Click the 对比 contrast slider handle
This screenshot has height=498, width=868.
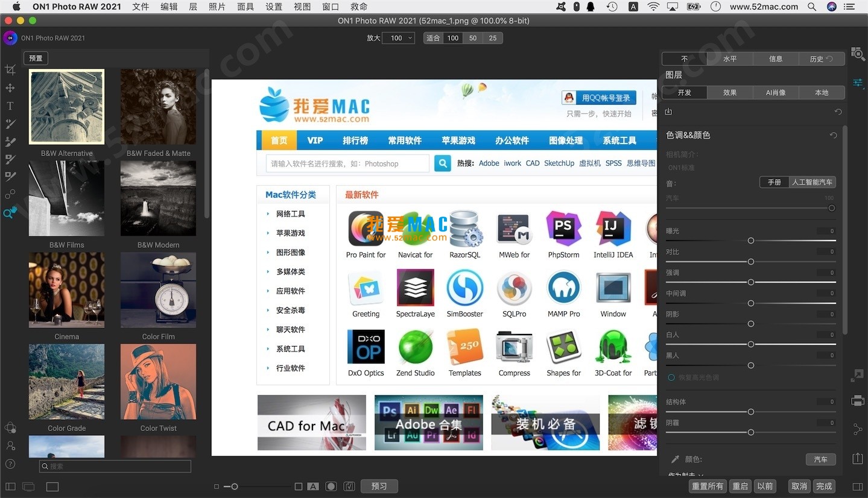[x=751, y=262]
